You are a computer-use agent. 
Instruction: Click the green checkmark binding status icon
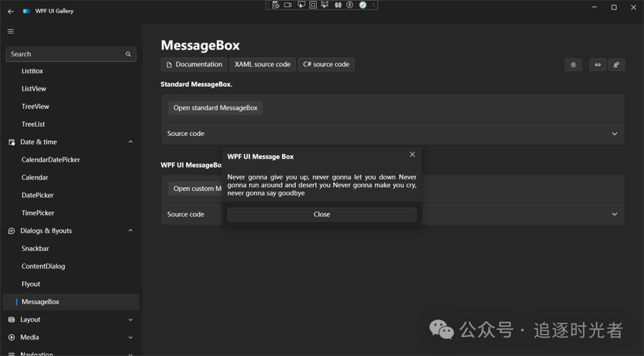363,5
